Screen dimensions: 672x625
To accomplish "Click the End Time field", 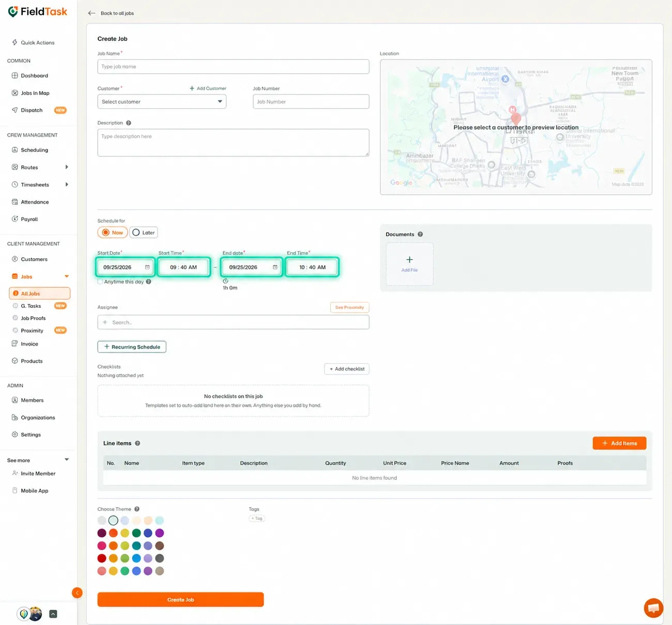I will tap(312, 267).
